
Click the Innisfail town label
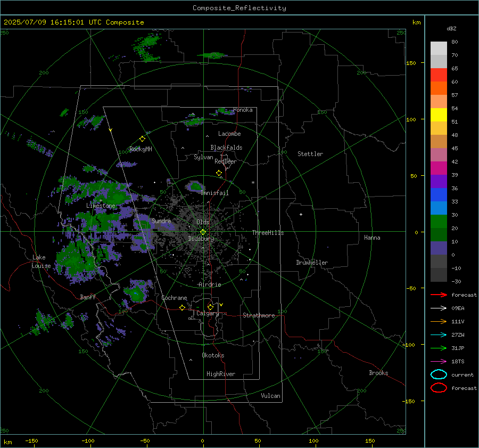[214, 193]
